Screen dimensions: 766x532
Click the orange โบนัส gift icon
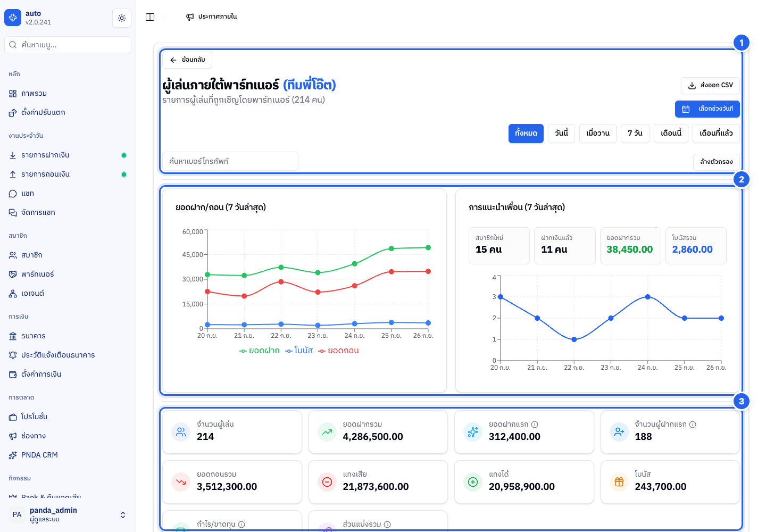(x=619, y=482)
